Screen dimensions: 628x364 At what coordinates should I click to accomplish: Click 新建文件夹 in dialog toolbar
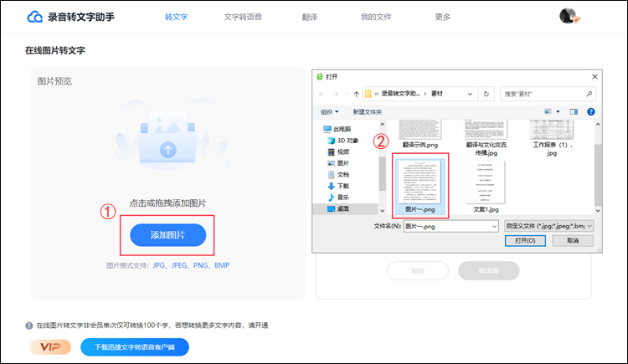pyautogui.click(x=368, y=112)
